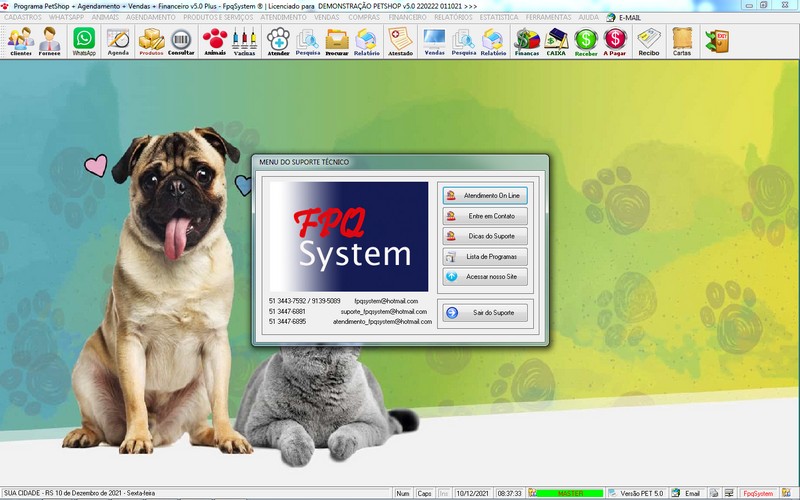The image size is (800, 500).
Task: Click the SUA CIDADE date text
Action: 79,493
